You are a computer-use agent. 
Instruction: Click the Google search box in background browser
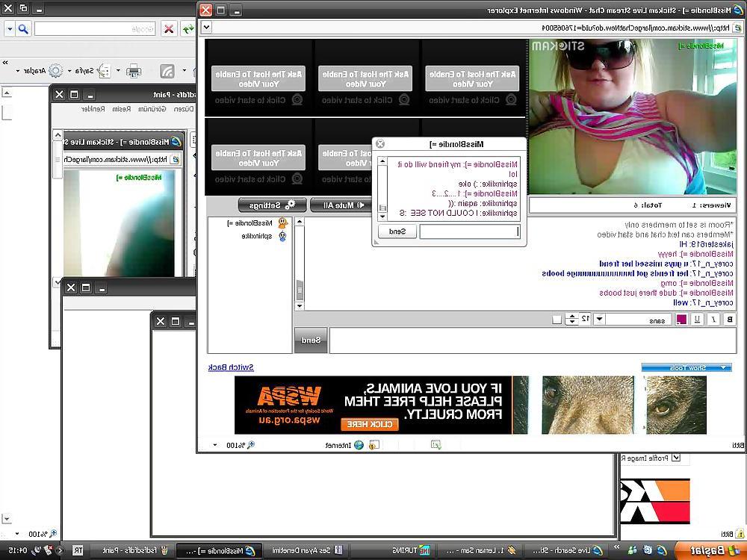96,29
